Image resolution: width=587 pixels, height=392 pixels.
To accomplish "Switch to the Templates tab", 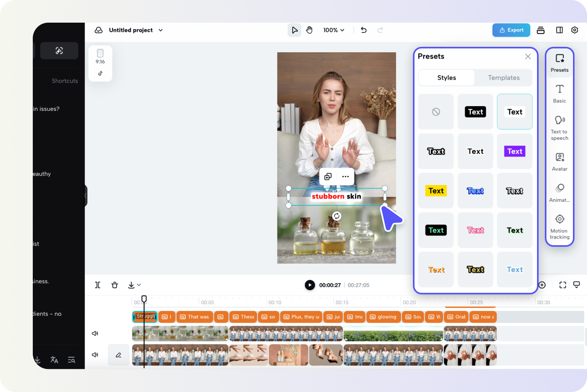I will 504,78.
